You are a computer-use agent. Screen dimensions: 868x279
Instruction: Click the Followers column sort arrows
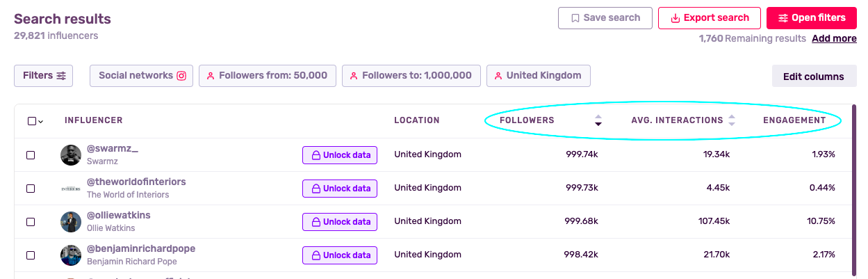[598, 120]
